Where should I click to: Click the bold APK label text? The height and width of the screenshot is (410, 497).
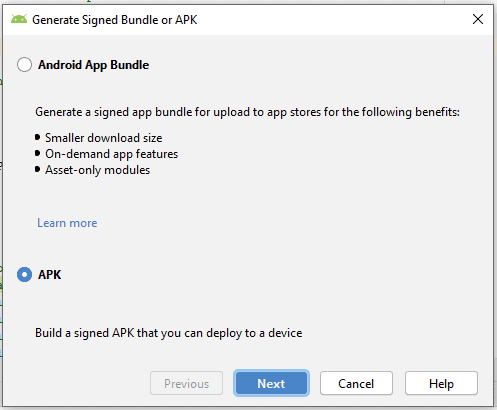tap(50, 275)
